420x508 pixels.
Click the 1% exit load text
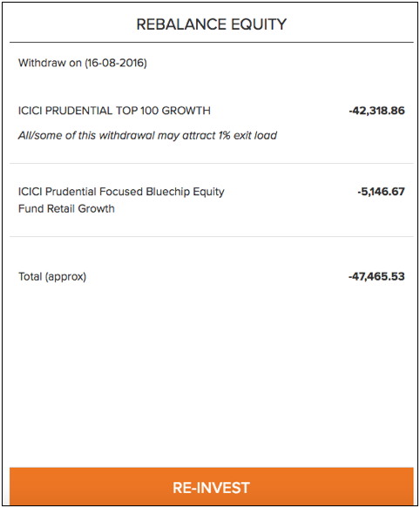pos(247,135)
